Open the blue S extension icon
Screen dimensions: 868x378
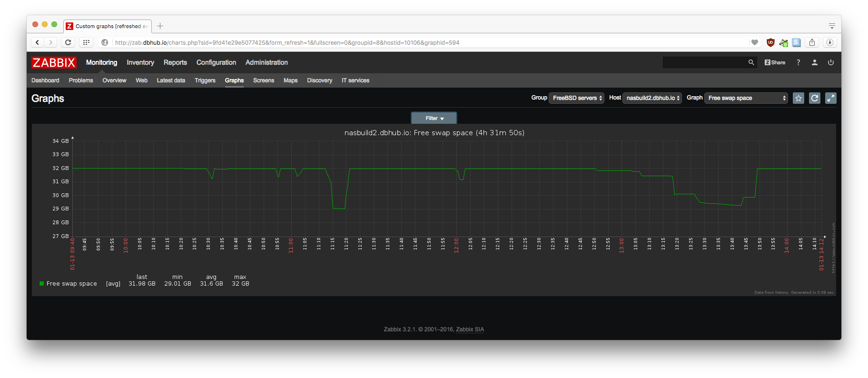click(796, 42)
